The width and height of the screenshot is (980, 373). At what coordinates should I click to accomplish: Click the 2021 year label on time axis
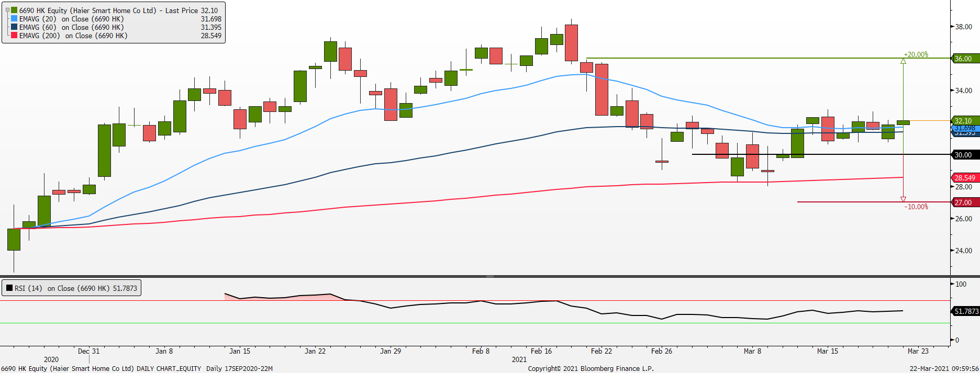point(519,359)
